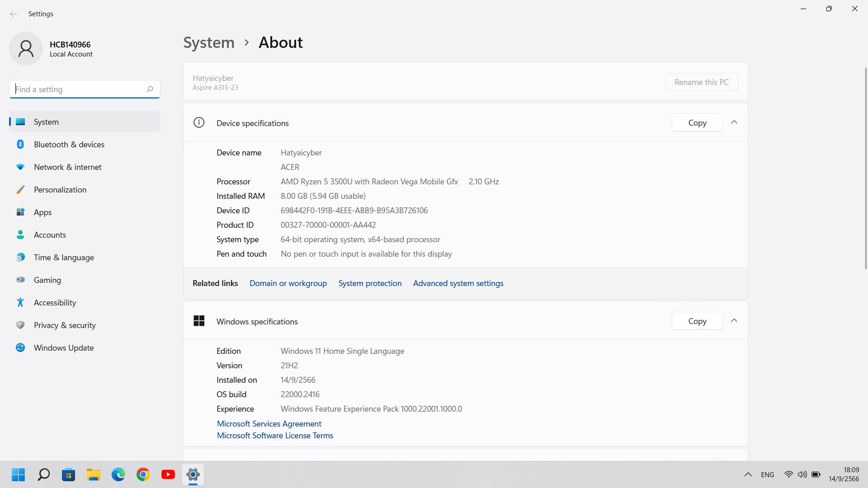Go back using the arrow in Settings header

[x=14, y=14]
